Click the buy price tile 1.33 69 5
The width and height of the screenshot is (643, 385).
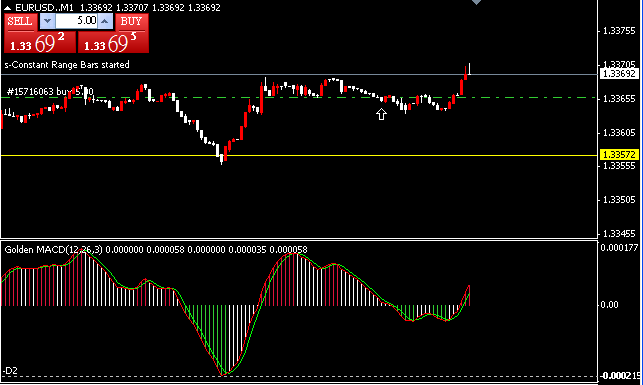[x=114, y=42]
